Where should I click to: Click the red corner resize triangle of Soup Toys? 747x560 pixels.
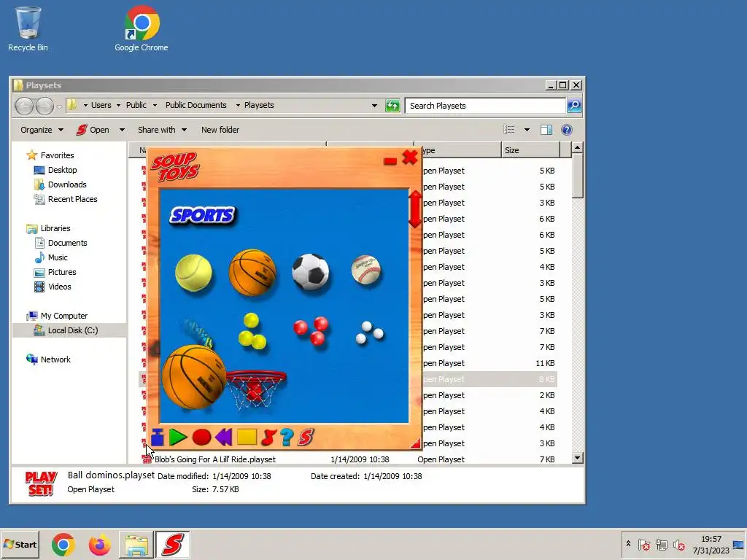(x=416, y=444)
